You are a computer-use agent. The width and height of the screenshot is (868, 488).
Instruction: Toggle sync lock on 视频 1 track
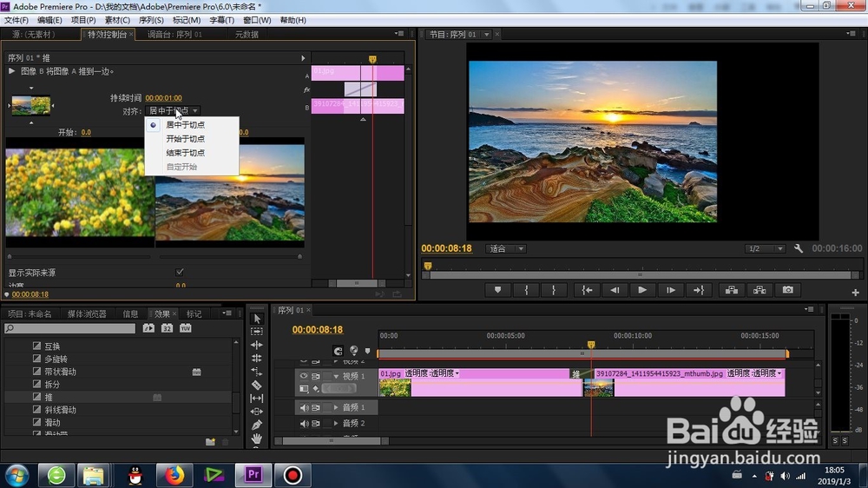click(x=316, y=376)
